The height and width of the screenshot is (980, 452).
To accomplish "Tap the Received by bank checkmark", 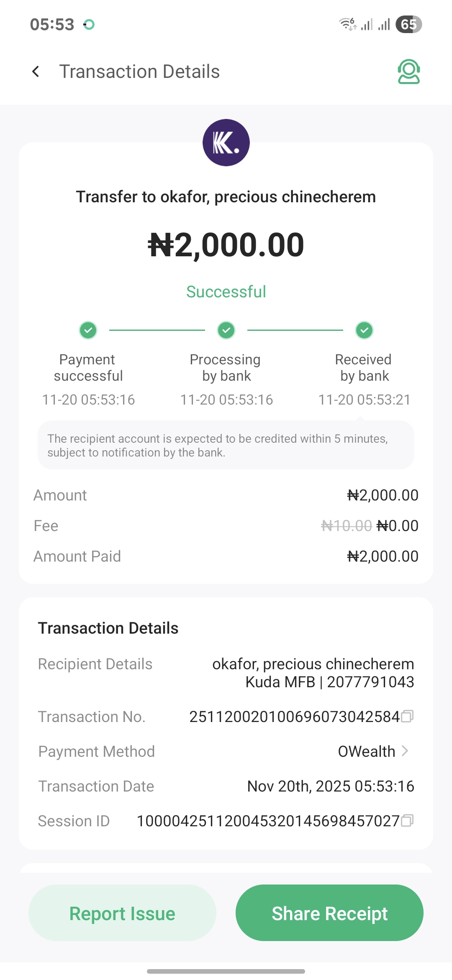I will [x=365, y=330].
